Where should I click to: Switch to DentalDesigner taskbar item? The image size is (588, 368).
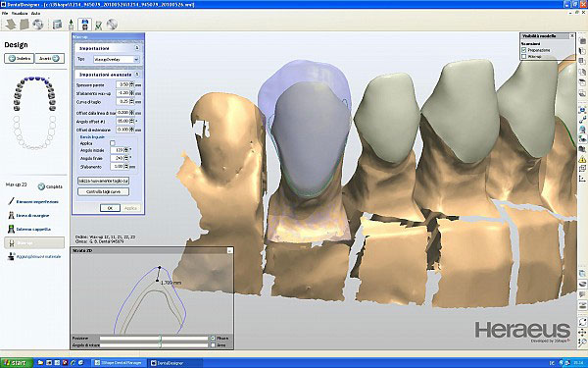175,363
